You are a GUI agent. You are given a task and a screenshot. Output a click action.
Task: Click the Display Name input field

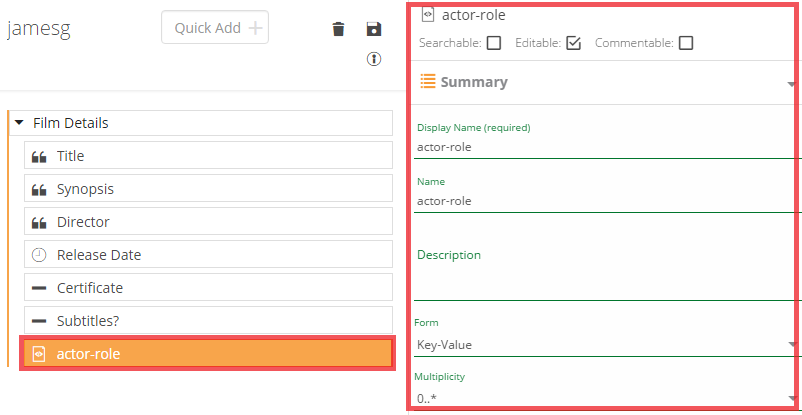pos(605,147)
